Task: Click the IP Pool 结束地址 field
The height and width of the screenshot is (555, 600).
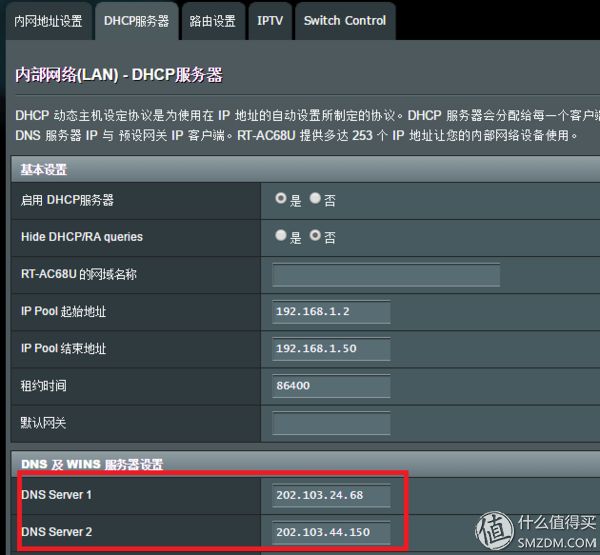Action: click(x=331, y=349)
